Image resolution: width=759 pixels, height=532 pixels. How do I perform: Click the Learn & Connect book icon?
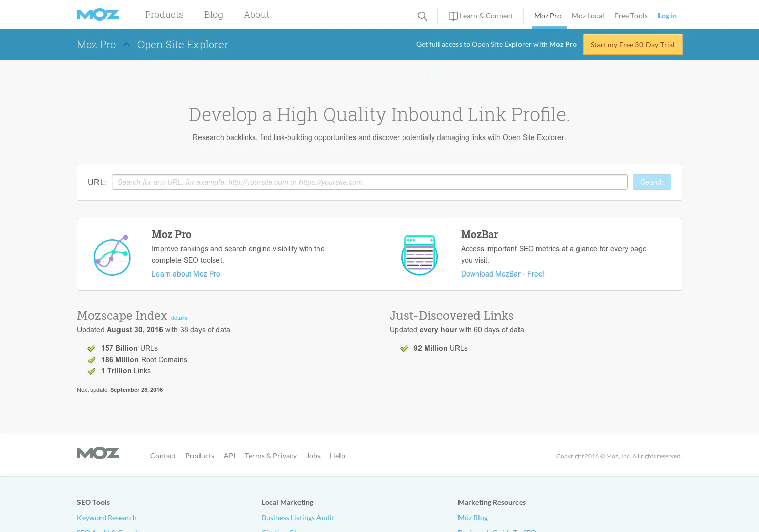[x=453, y=16]
